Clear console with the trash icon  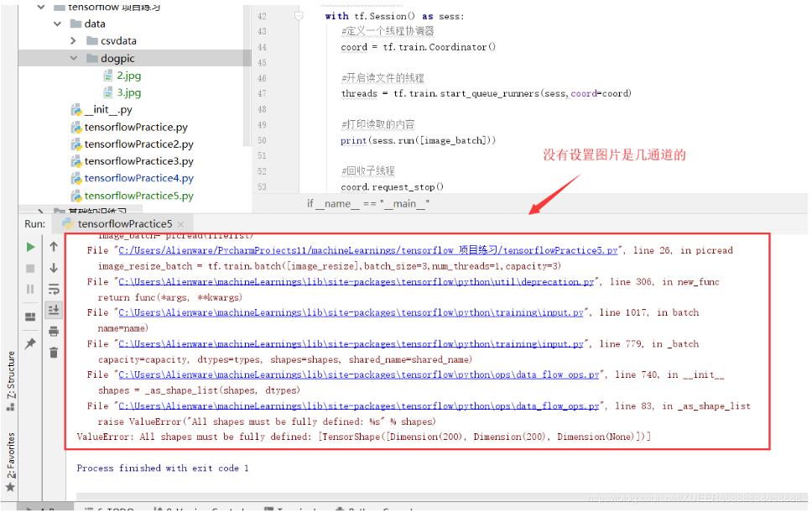click(54, 353)
